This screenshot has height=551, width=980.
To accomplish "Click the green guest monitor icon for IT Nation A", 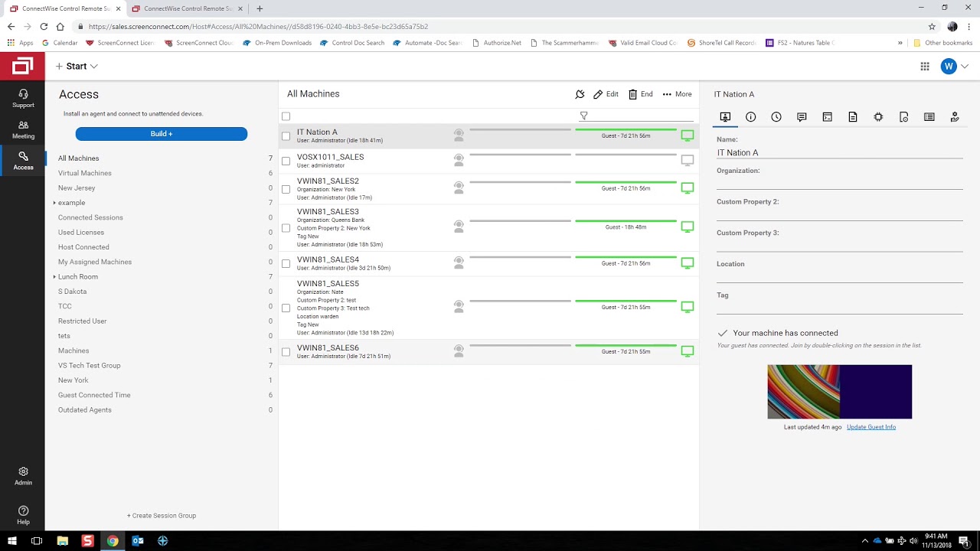I will pos(688,135).
